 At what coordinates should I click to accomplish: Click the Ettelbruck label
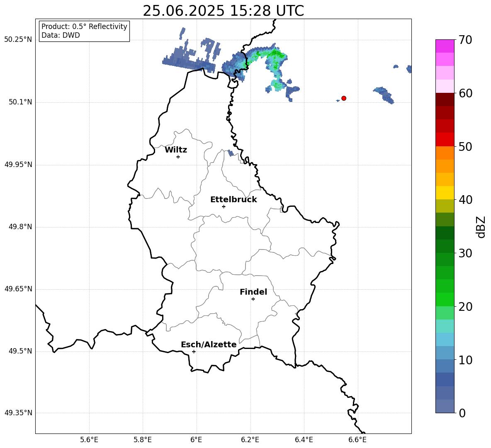click(233, 200)
